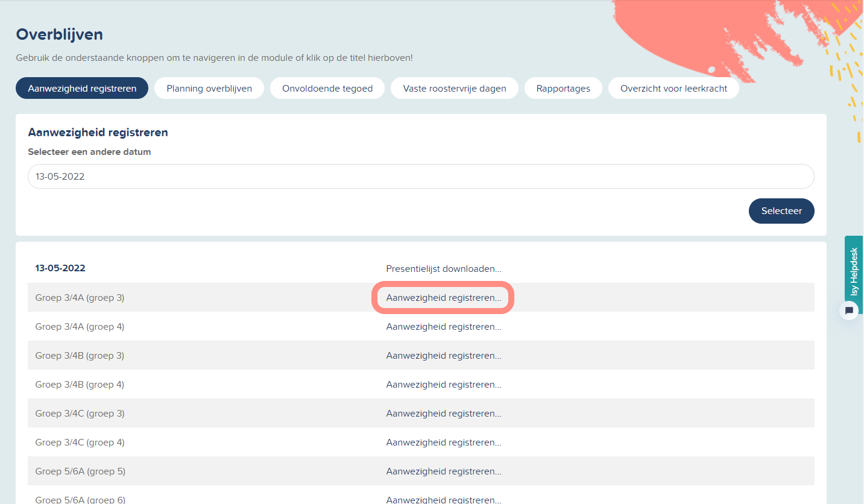Register attendance for Groep 5/6A (groep 5)

pos(444,471)
